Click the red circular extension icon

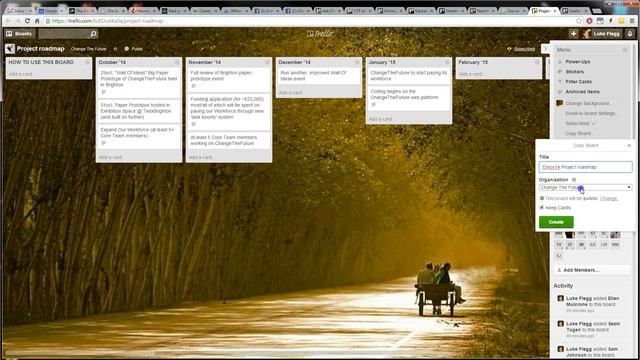pos(589,21)
